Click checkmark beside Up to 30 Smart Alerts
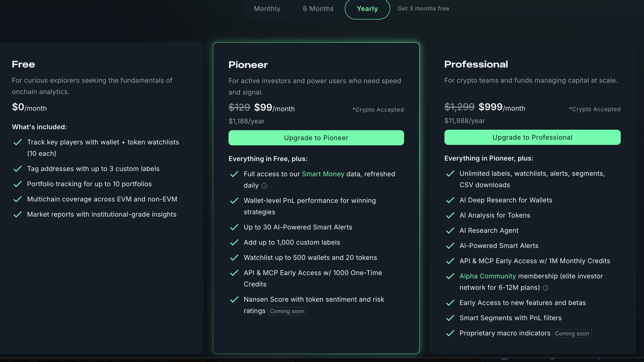 234,227
